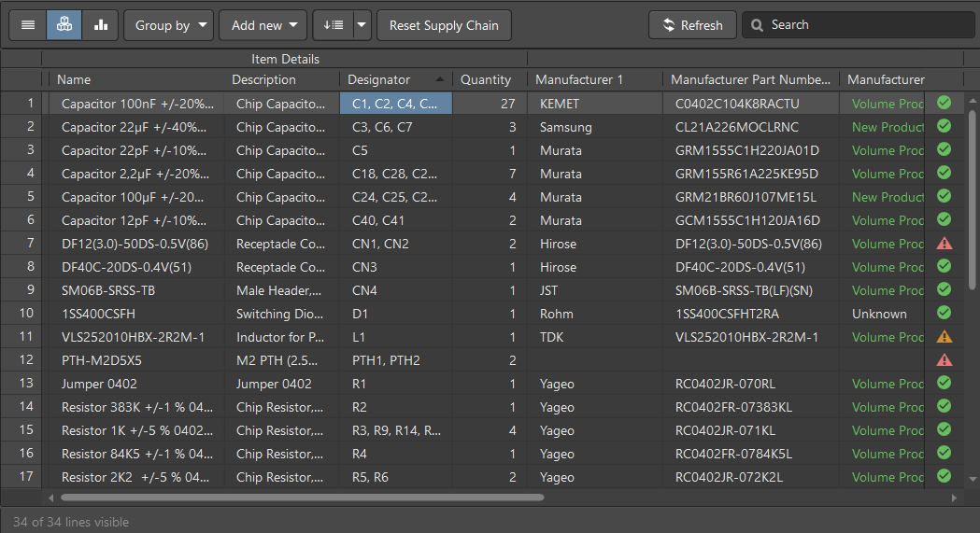The width and height of the screenshot is (980, 533).
Task: Expand the sort options dropdown arrow
Action: 362,25
